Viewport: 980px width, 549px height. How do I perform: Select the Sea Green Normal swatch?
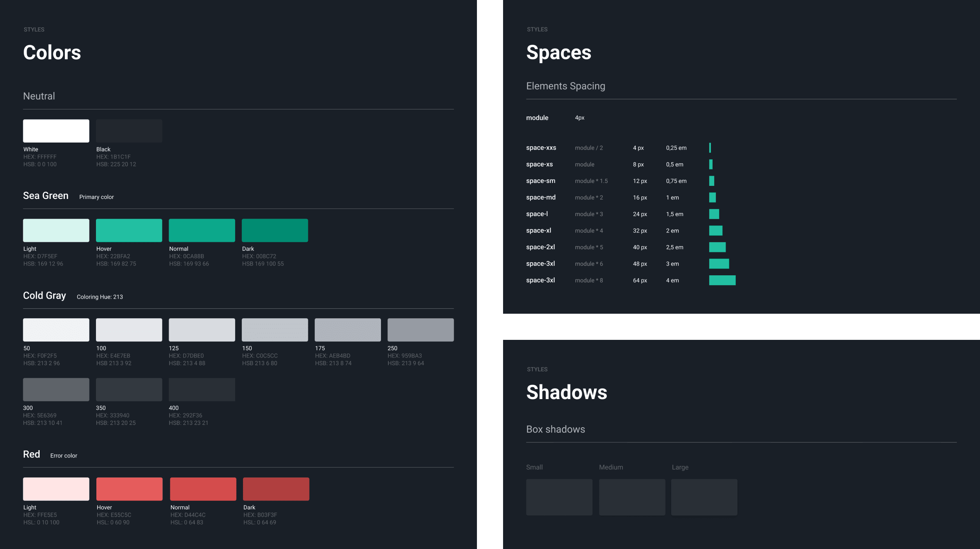pos(202,230)
